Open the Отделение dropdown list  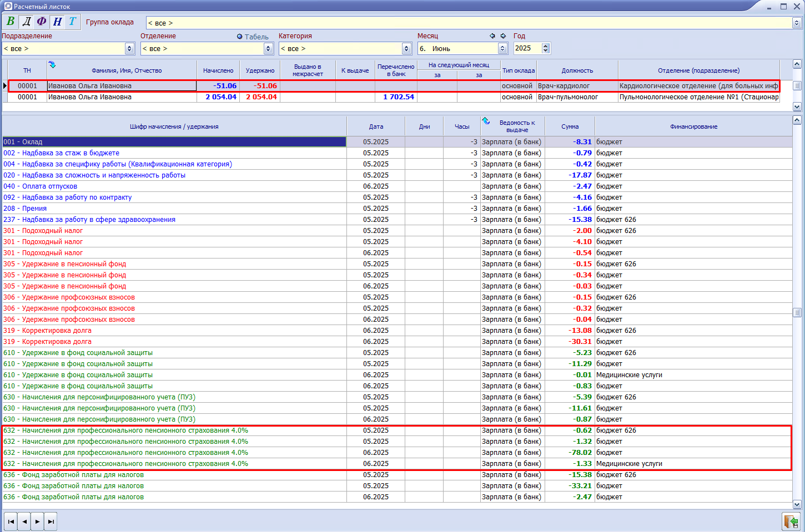(x=268, y=49)
